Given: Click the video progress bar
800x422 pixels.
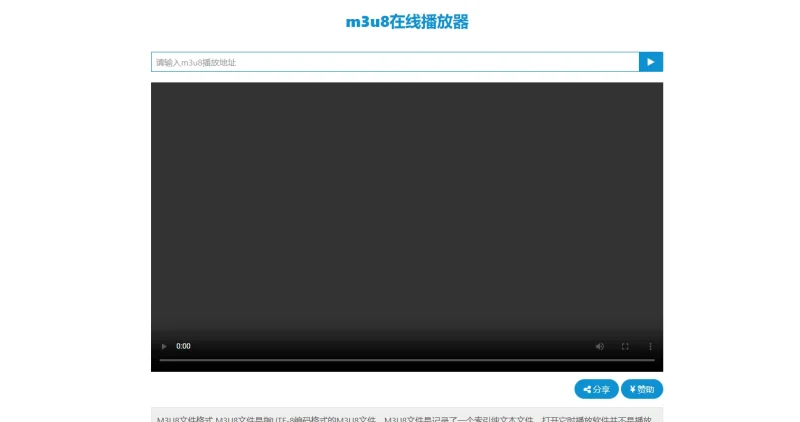Looking at the screenshot, I should coord(407,360).
